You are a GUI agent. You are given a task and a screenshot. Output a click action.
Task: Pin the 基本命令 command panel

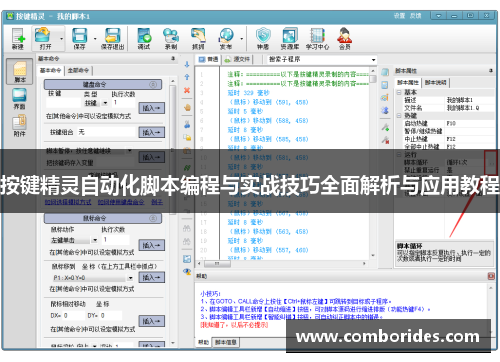[x=173, y=58]
